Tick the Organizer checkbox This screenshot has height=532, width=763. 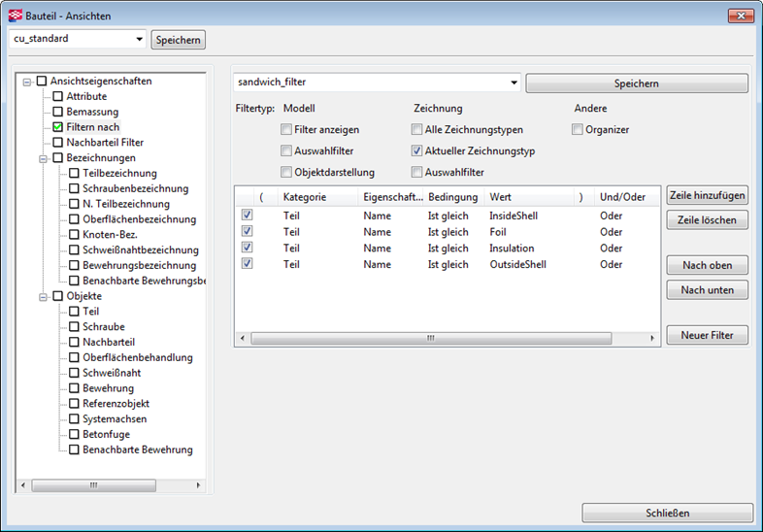(578, 129)
